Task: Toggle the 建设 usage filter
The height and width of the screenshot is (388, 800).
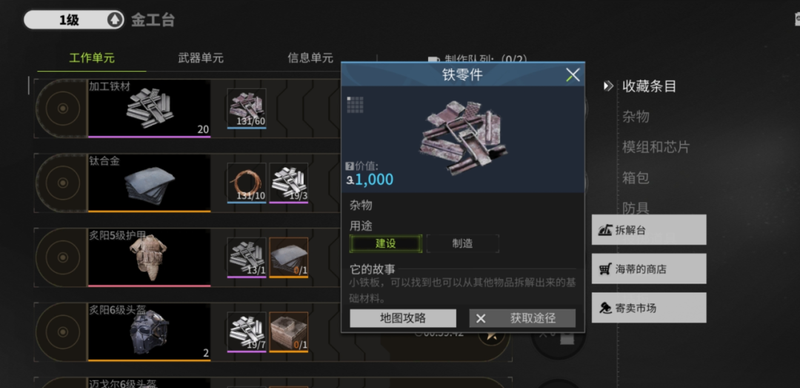Action: coord(386,244)
